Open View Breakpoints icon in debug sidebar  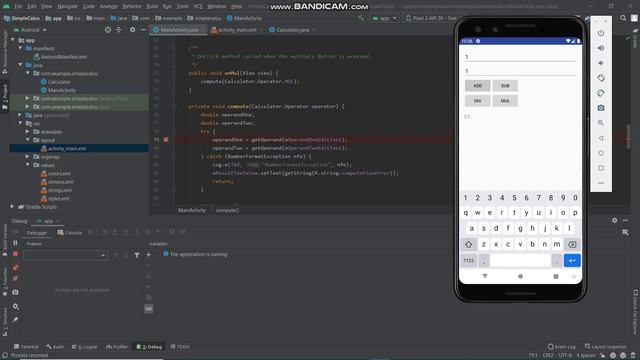(x=15, y=268)
